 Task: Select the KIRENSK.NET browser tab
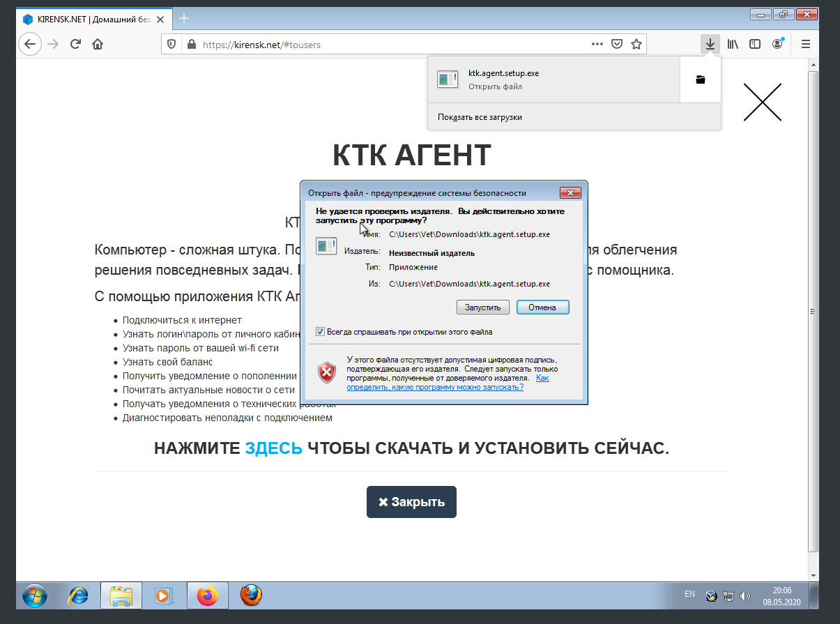tap(95, 18)
